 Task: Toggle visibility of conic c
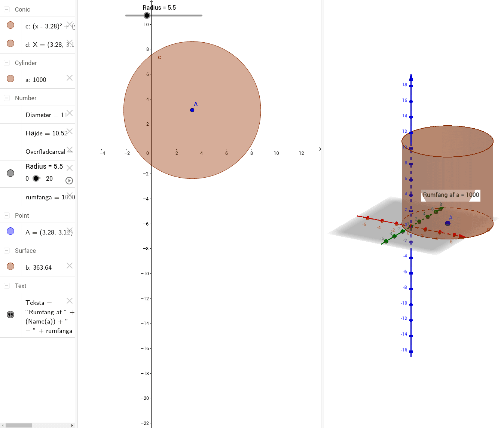[x=10, y=25]
